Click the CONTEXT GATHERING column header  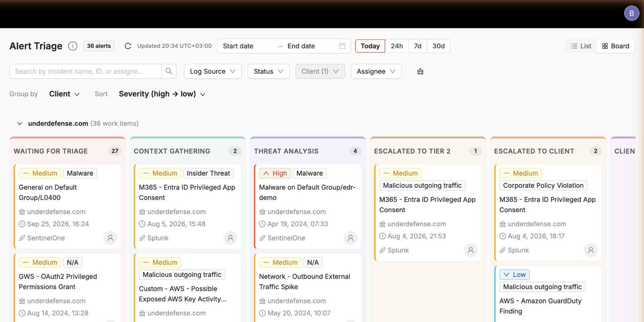coord(172,151)
